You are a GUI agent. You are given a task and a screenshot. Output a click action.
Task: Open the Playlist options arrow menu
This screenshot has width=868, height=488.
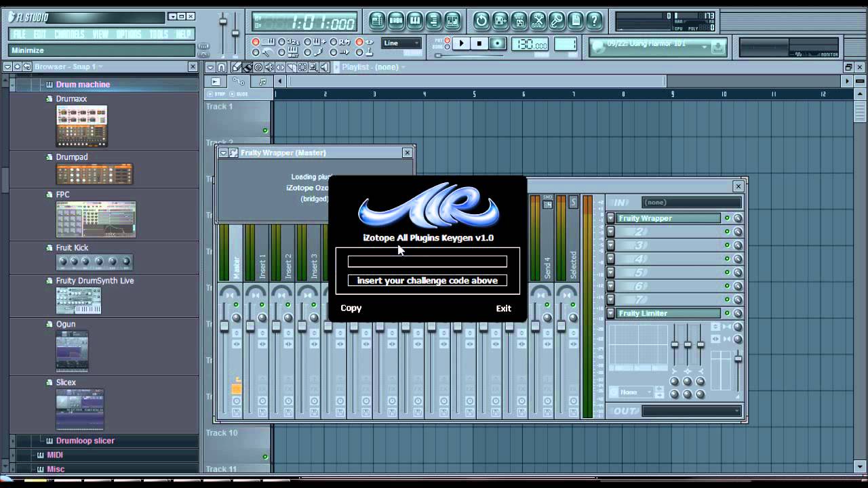point(210,67)
